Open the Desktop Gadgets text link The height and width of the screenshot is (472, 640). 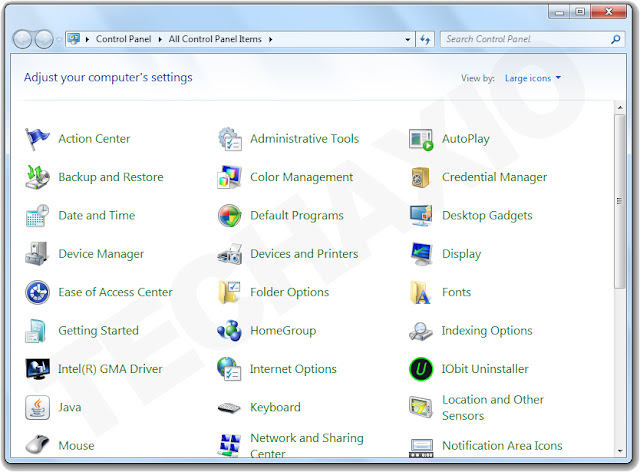pos(487,216)
